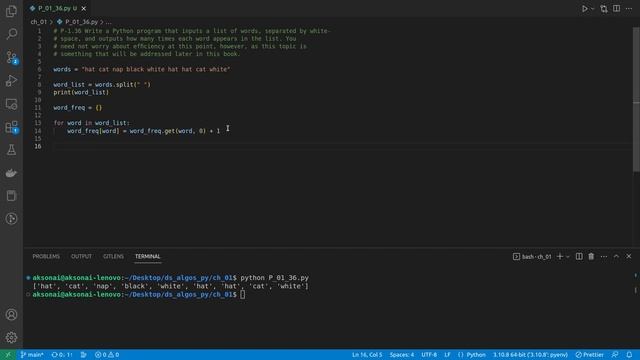Viewport: 640px width, 360px height.
Task: Click the ch_01 breadcrumb folder
Action: (39, 22)
